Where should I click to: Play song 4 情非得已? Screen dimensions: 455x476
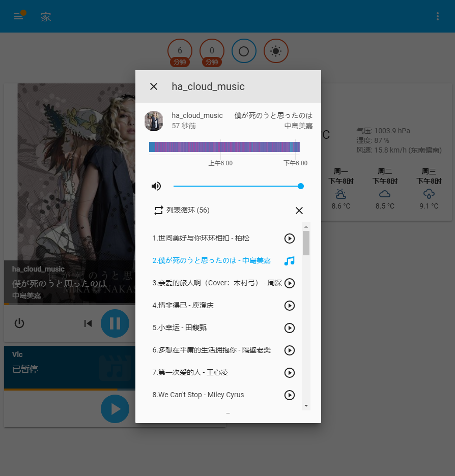[290, 306]
